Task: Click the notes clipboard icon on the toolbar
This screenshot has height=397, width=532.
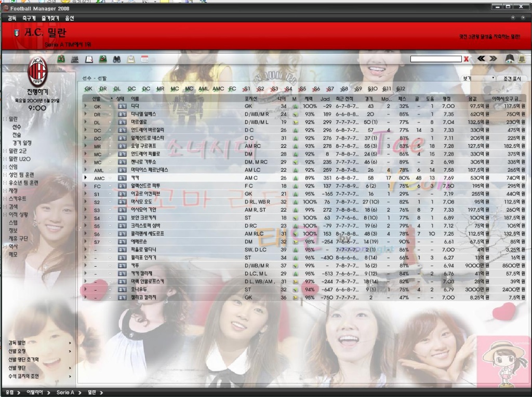Action: click(x=89, y=59)
